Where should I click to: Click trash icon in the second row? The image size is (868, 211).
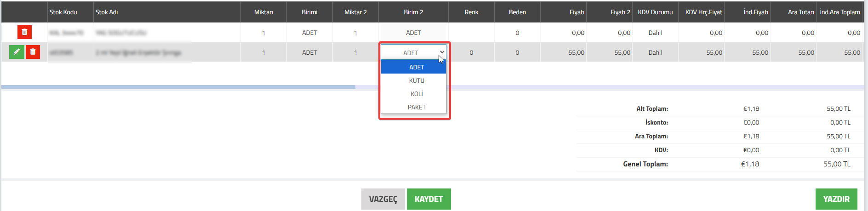point(33,52)
